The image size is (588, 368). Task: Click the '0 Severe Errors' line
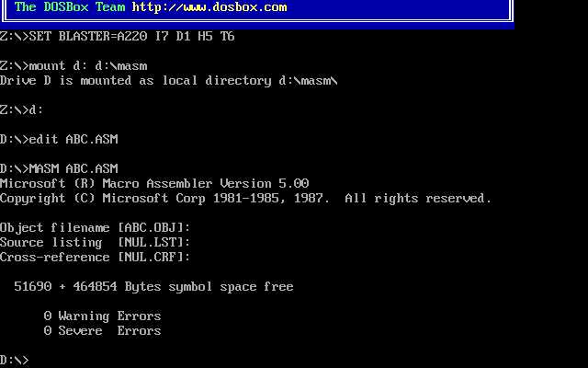coord(102,331)
